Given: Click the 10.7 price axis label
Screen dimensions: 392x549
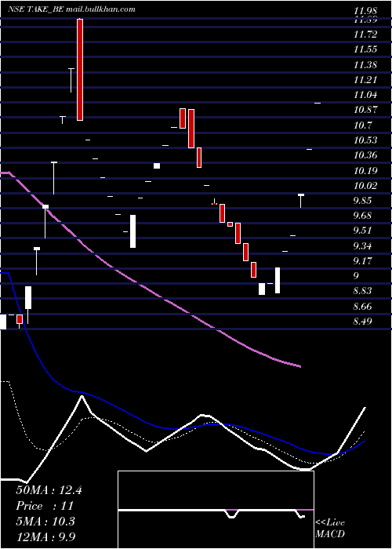Looking at the screenshot, I should (363, 125).
